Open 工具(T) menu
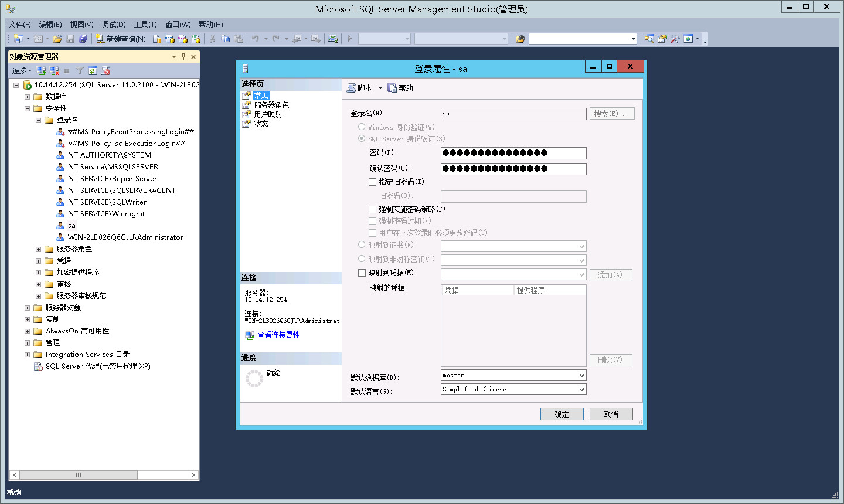The height and width of the screenshot is (504, 844). click(145, 24)
